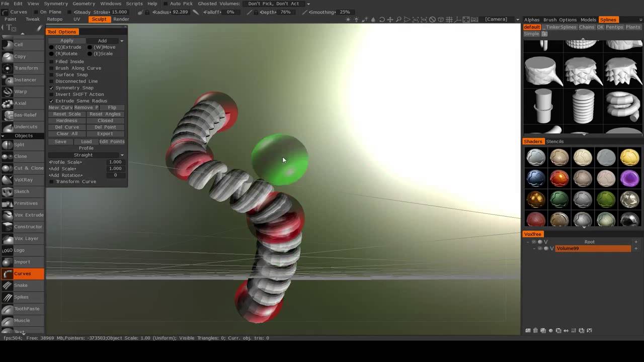Screen dimensions: 644x362
Task: Pick the Logo tool
Action: (x=22, y=250)
